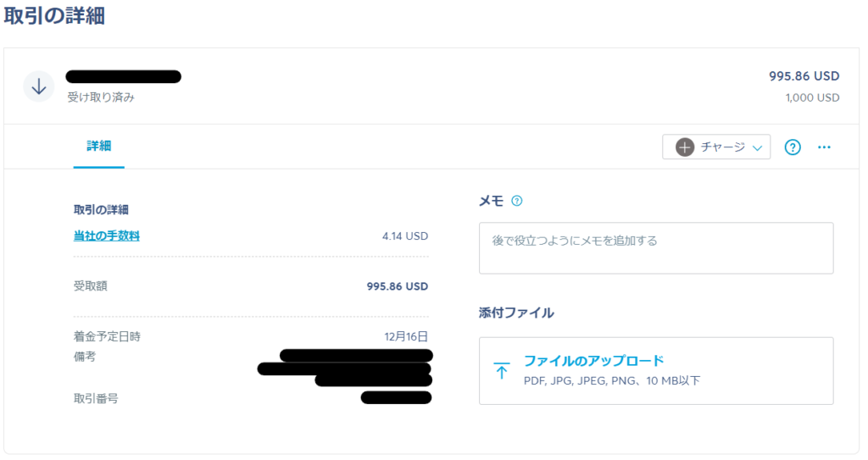Switch to the 詳細 tab
This screenshot has height=460, width=868.
point(98,147)
